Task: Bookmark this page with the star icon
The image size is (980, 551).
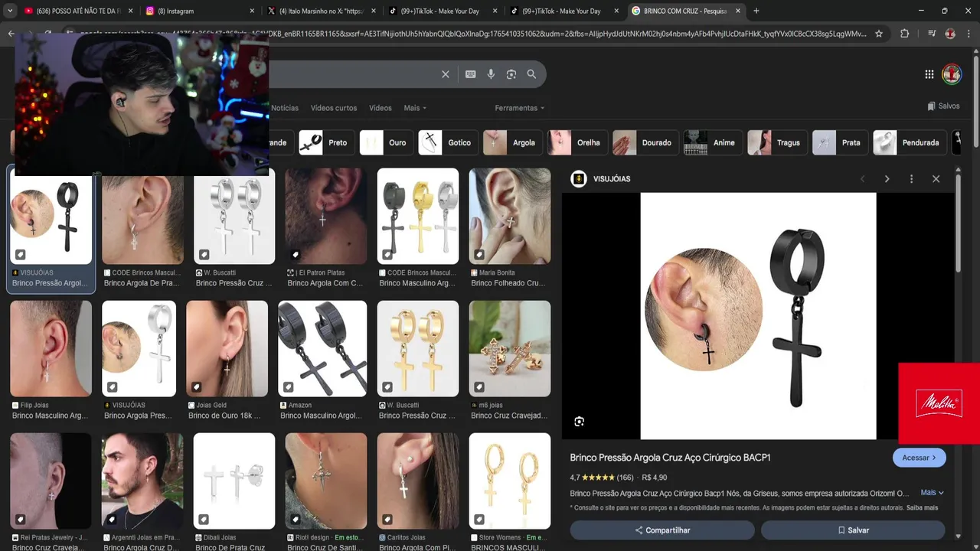Action: pyautogui.click(x=879, y=34)
